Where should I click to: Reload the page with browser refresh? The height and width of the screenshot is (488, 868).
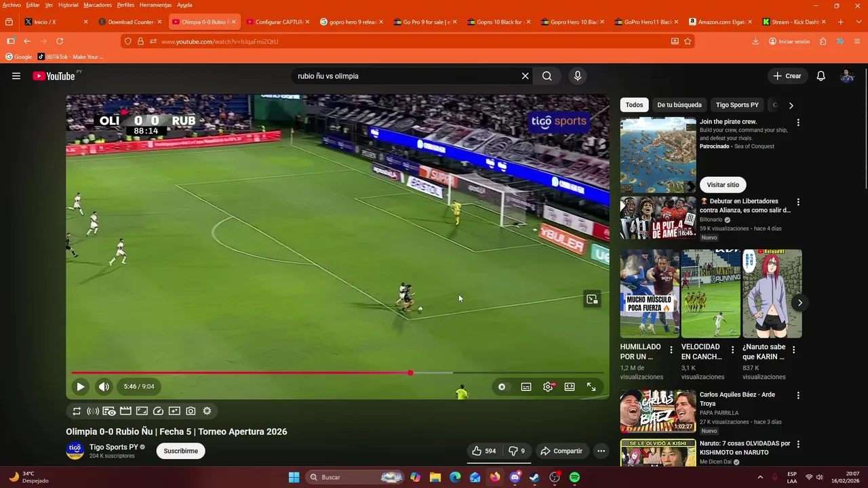60,41
